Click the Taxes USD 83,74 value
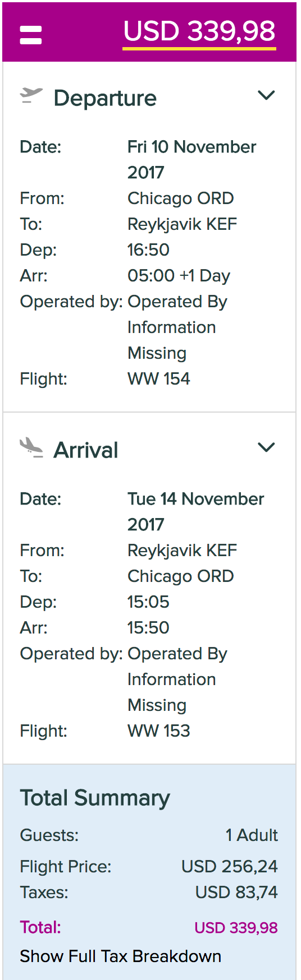The height and width of the screenshot is (980, 301). (x=236, y=892)
